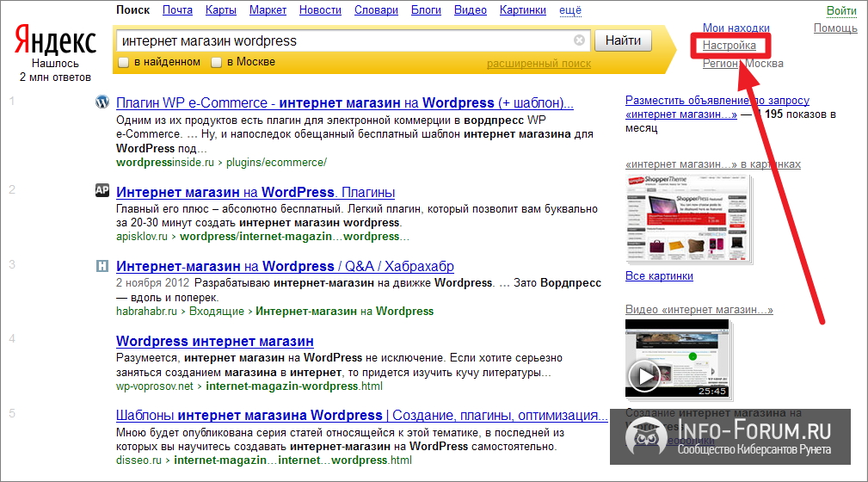Open 'расширенный поиск' advanced search

pyautogui.click(x=539, y=64)
